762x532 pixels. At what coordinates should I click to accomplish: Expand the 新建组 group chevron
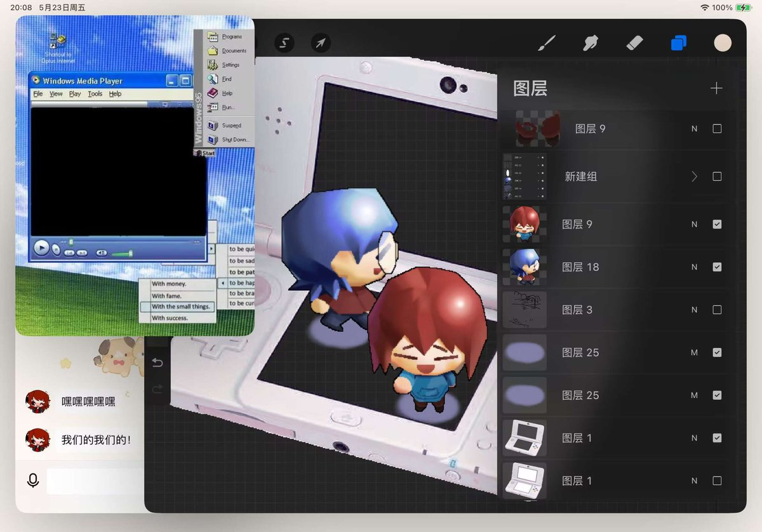[x=694, y=176]
